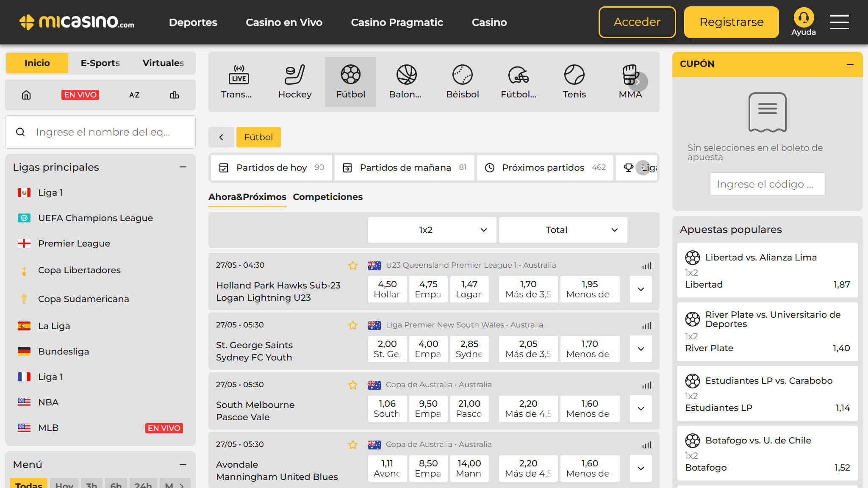Select 4,50 odds for Holland Park Hawks

click(x=387, y=289)
